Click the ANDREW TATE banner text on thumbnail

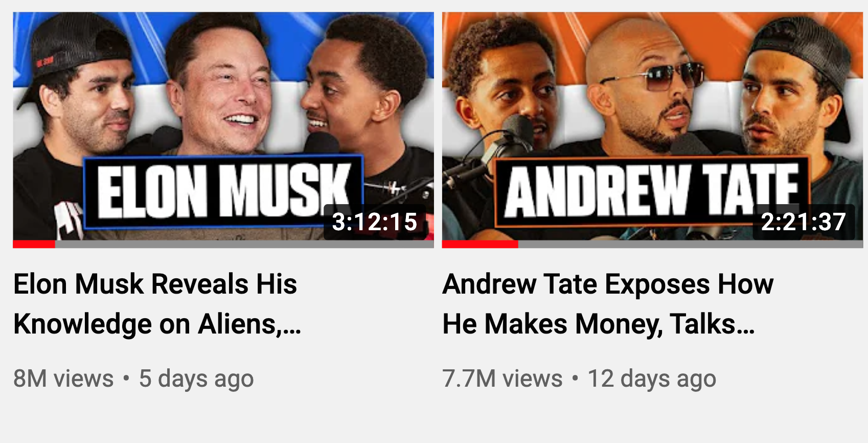[x=652, y=191]
